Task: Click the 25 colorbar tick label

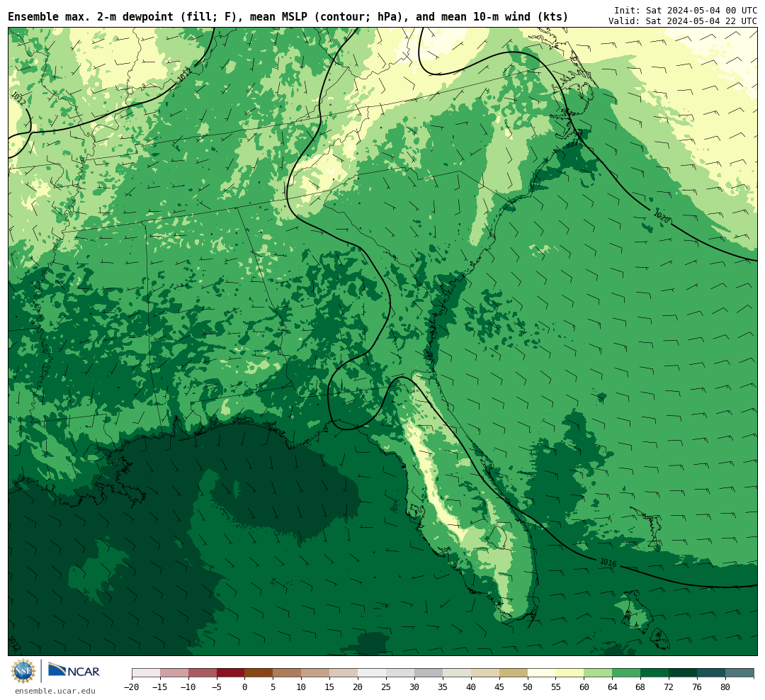Action: click(387, 687)
